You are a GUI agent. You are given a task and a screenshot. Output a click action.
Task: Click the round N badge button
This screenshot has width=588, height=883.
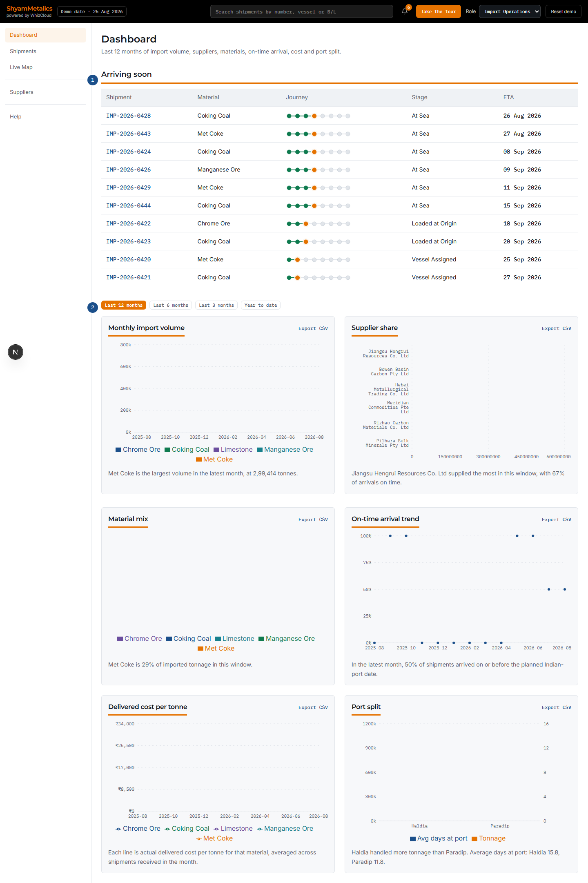coord(16,352)
